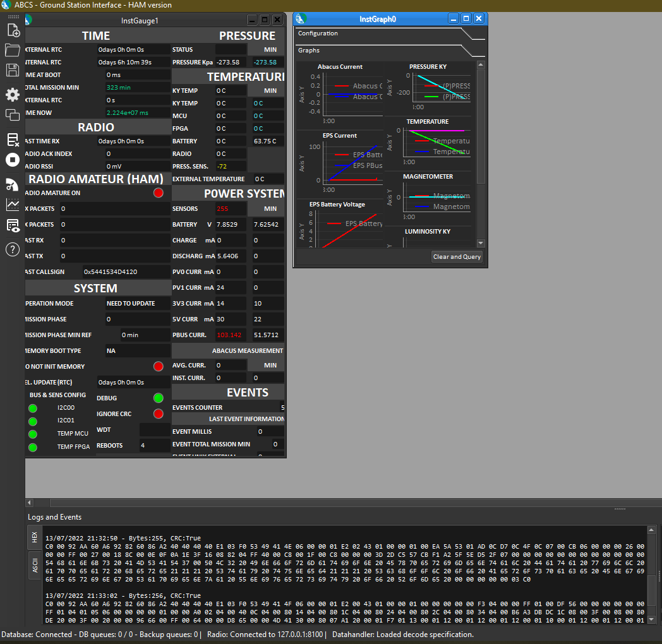Click the REBOOTS value 4
Image resolution: width=662 pixels, height=644 pixels.
[155, 445]
